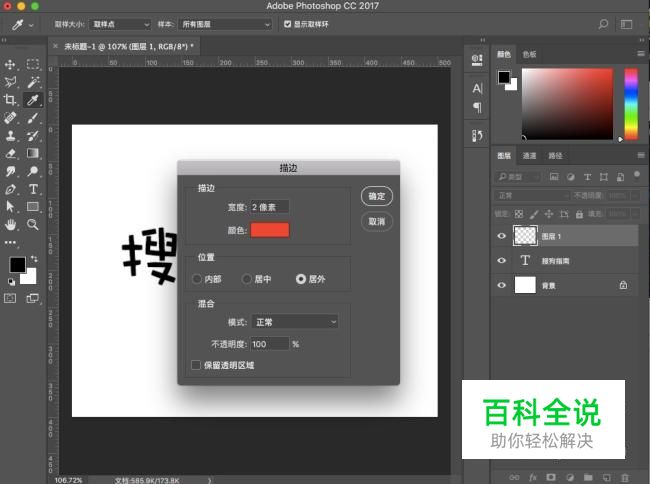Open workspace switcher icon in options bar

click(626, 24)
